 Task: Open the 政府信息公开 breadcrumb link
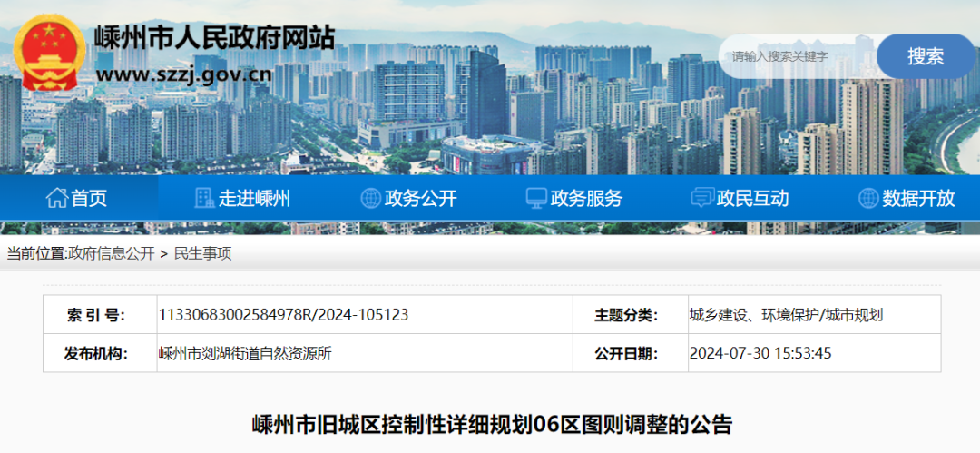[x=111, y=254]
